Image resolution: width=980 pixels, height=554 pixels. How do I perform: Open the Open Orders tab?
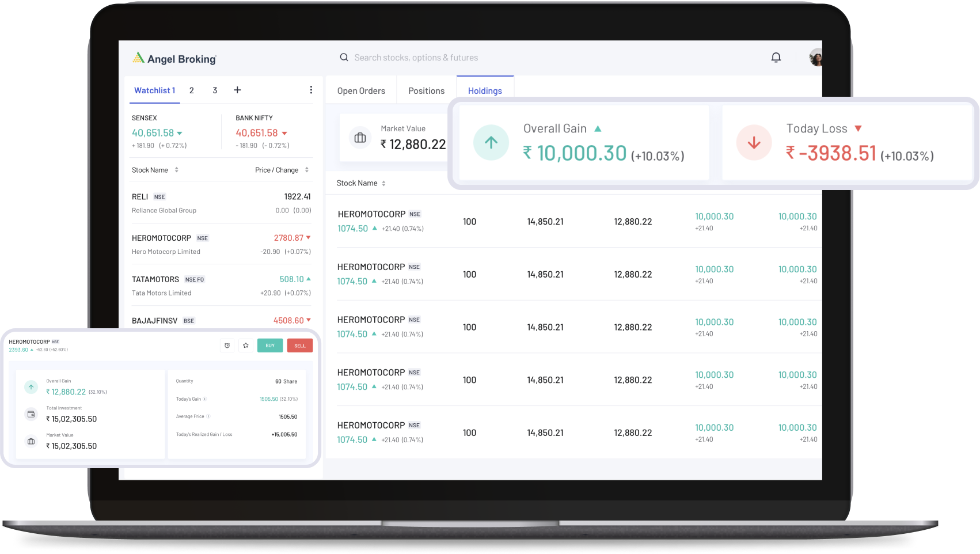point(361,90)
